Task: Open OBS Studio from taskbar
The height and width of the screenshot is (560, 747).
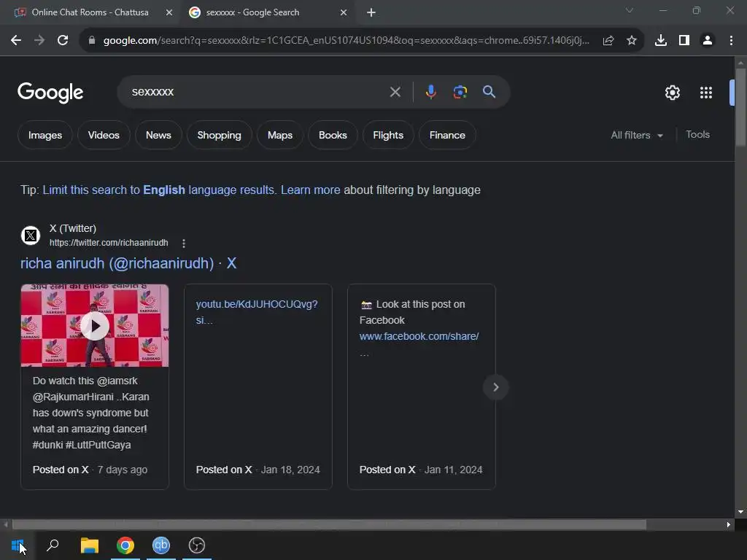Action: pos(197,545)
